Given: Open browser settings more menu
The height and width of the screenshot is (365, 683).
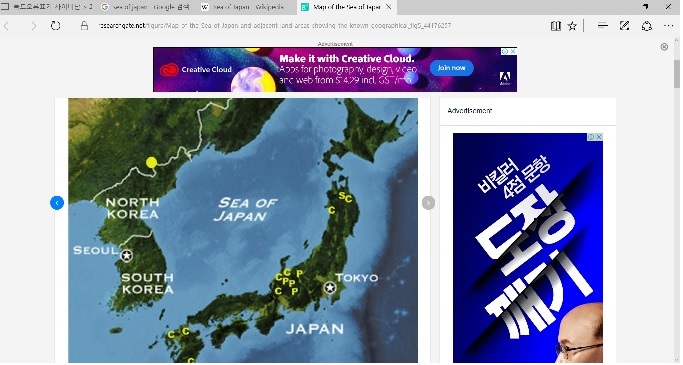Looking at the screenshot, I should point(669,26).
